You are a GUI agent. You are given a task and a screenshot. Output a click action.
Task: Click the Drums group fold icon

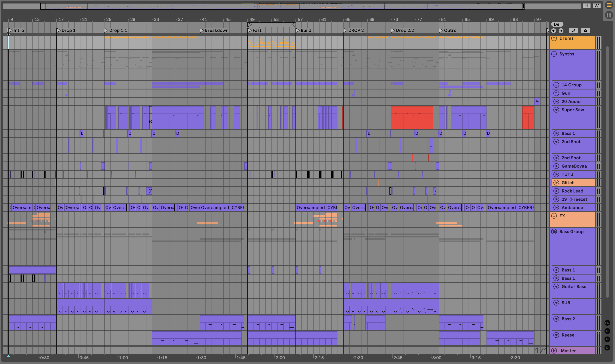coord(554,38)
